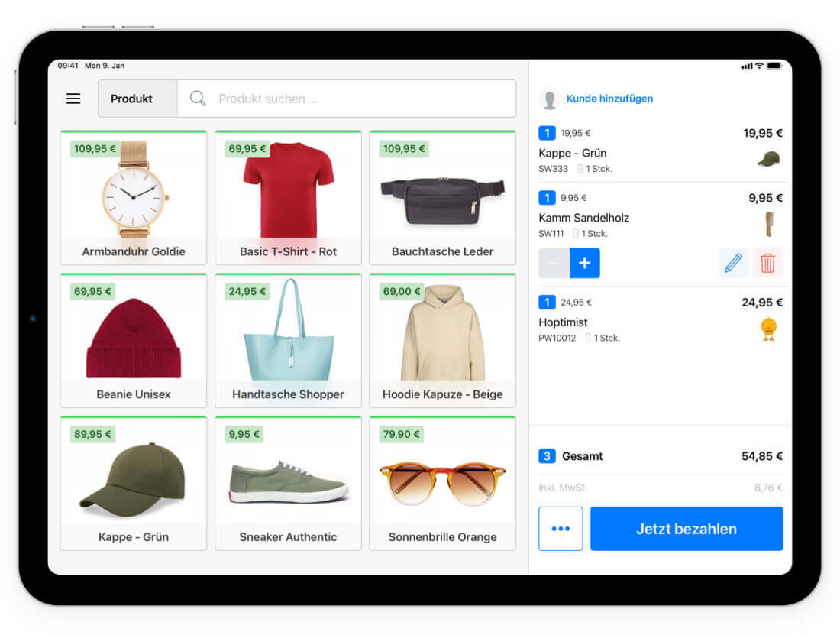840x635 pixels.
Task: Edit the Kamm Sandelholz line item
Action: coord(733,263)
